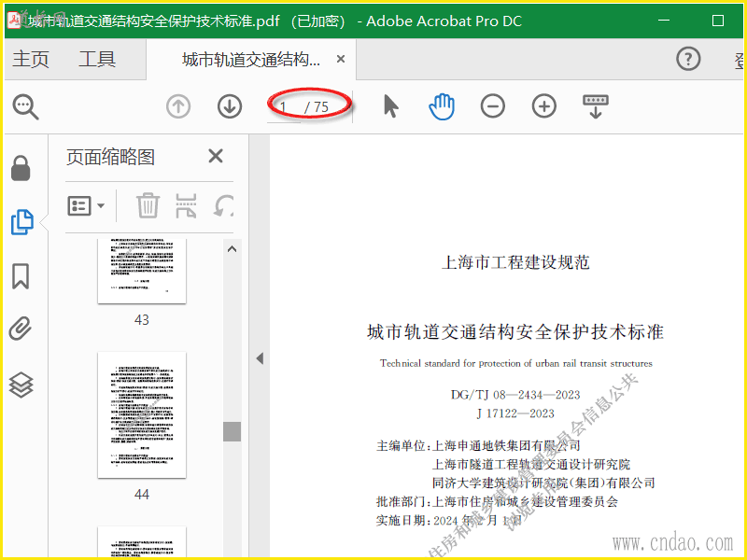Viewport: 747px width, 560px height.
Task: Close the 页面缩略图 panel
Action: [216, 156]
